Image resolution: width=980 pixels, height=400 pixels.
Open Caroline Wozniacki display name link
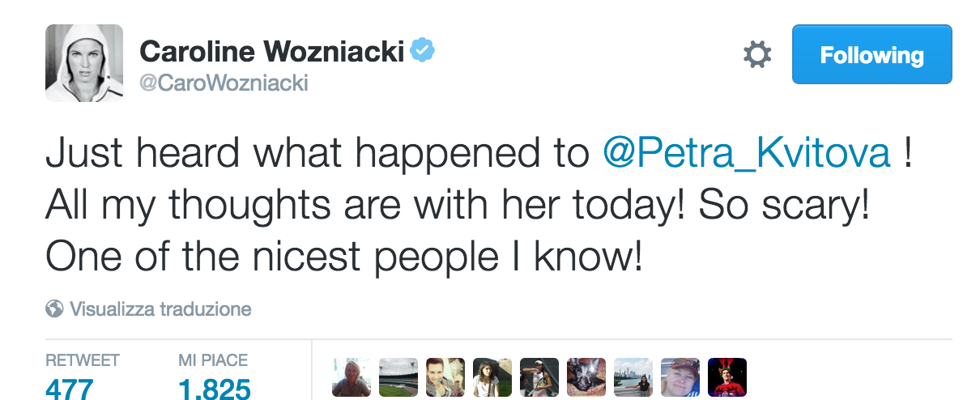(x=271, y=52)
